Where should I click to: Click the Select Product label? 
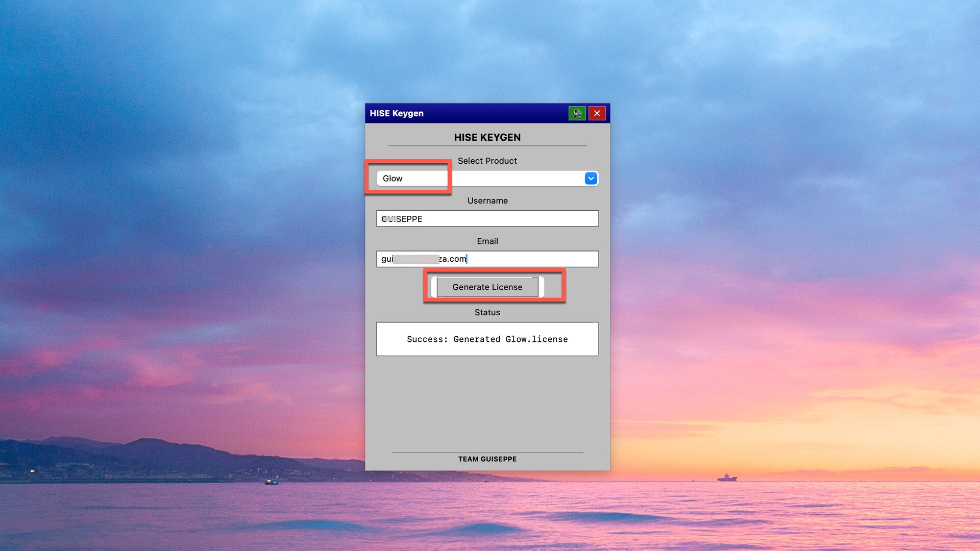[x=487, y=161]
